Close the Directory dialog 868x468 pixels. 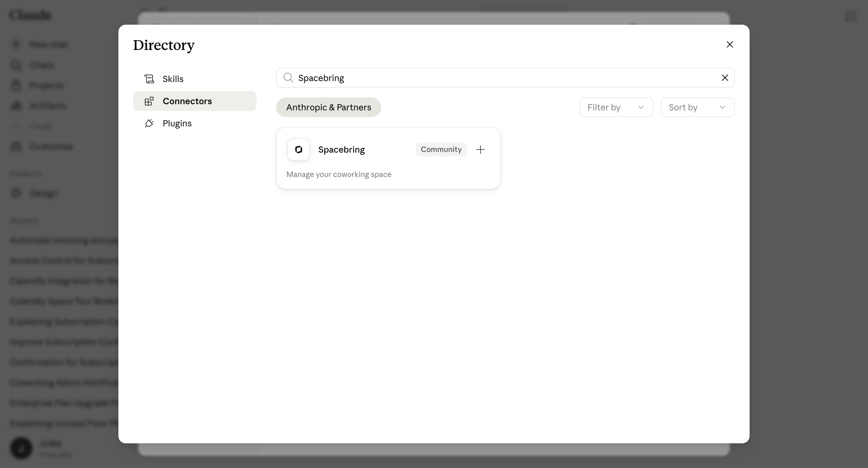pos(730,44)
